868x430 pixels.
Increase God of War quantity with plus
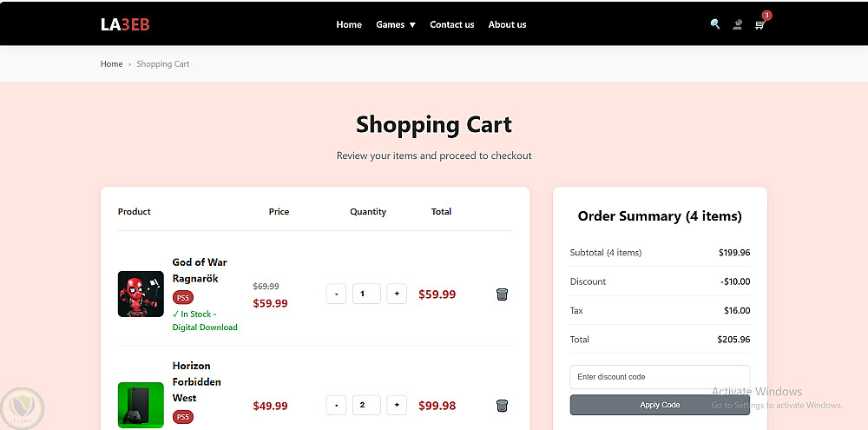click(x=397, y=294)
